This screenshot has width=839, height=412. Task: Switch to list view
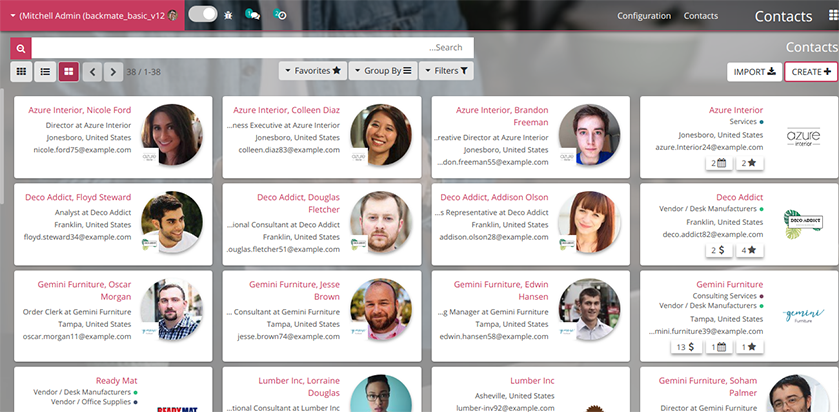(x=45, y=71)
